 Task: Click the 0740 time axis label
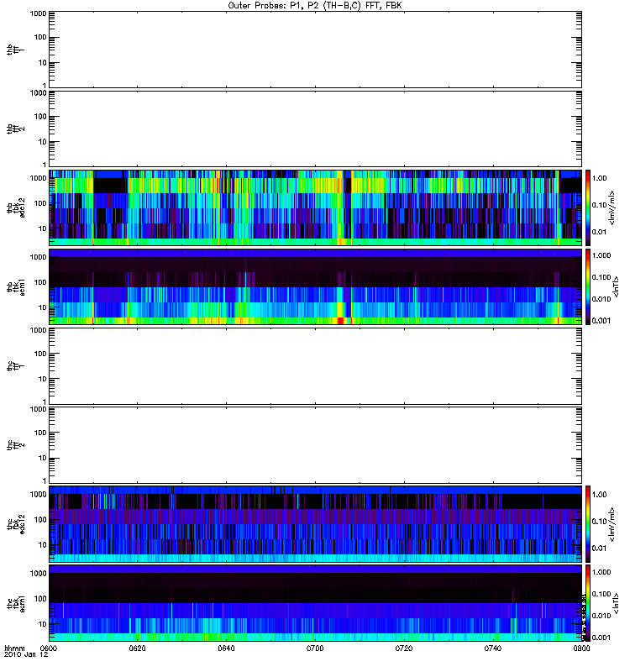pos(493,648)
